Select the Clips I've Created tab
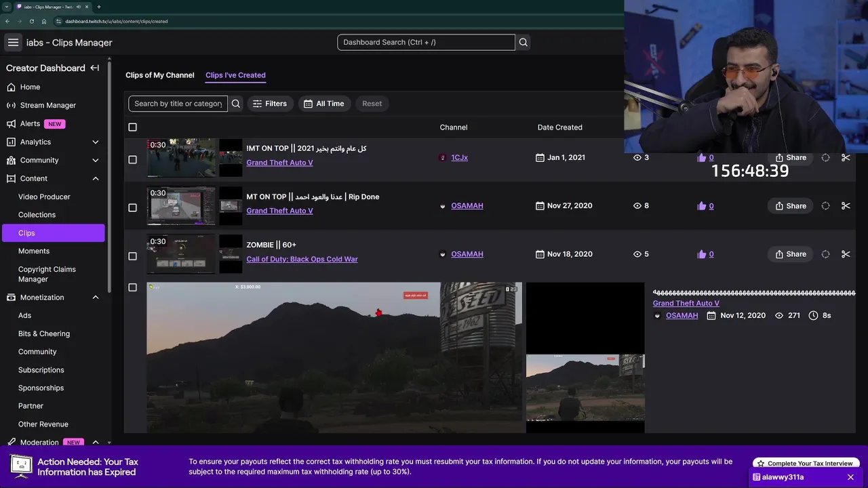Image resolution: width=868 pixels, height=488 pixels. pyautogui.click(x=235, y=75)
